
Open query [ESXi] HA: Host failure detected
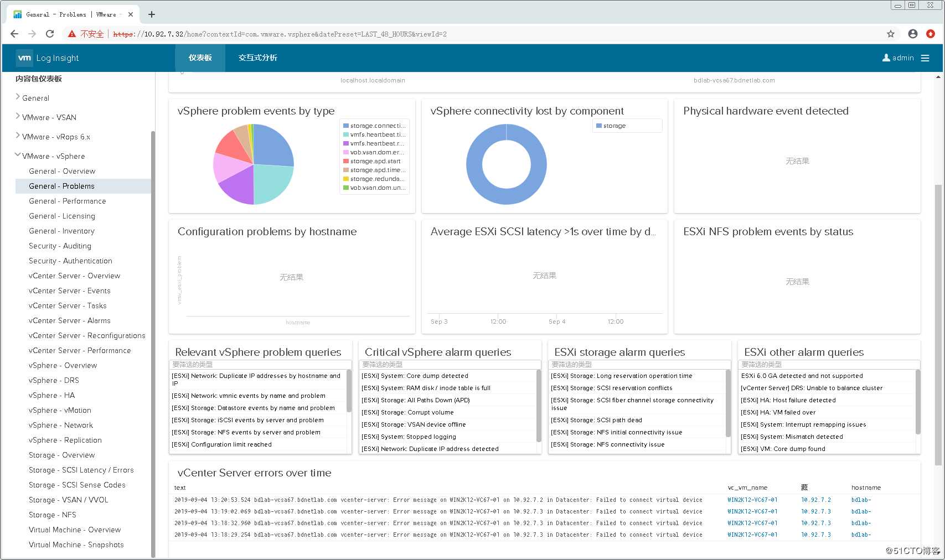tap(788, 400)
